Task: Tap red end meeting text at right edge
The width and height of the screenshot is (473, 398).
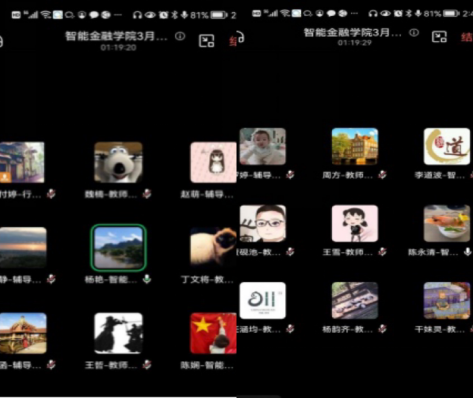Action: coord(467,37)
